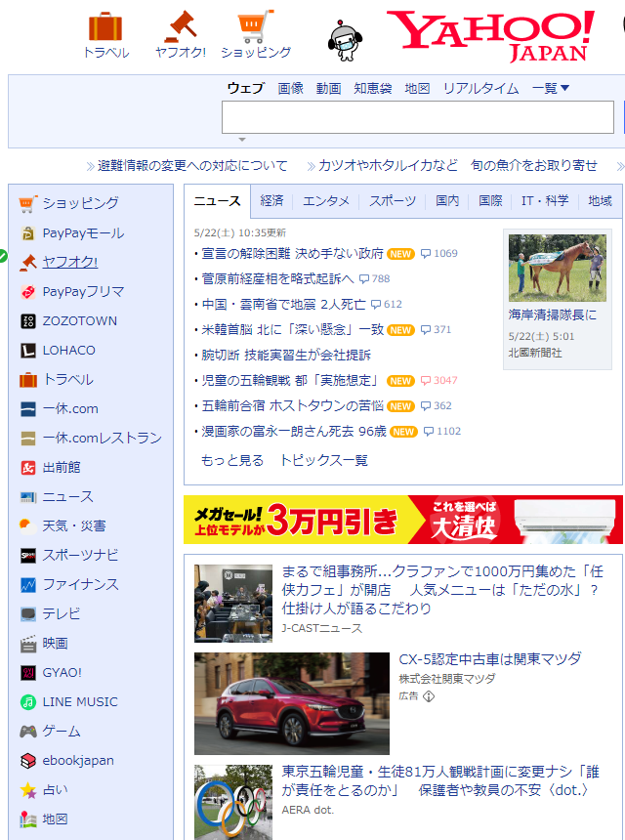Click the Yahoo! JAPAN logo
Viewport: 625px width, 840px height.
click(490, 36)
